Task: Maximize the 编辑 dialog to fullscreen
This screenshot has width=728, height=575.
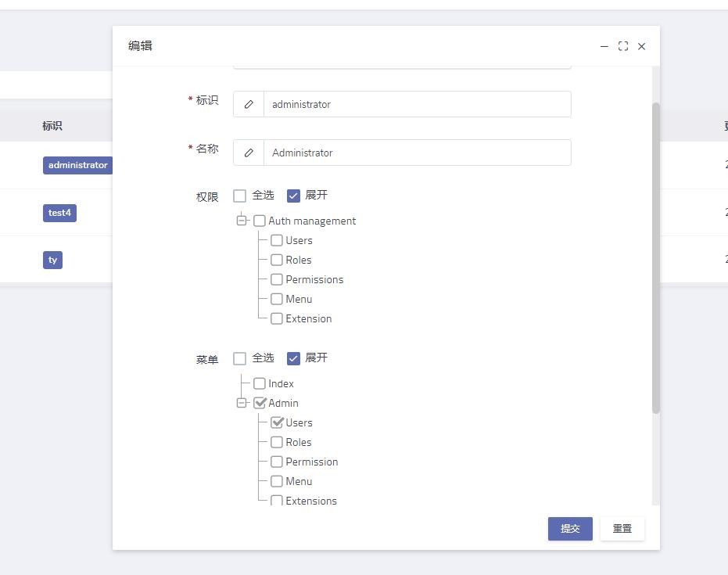Action: (623, 46)
